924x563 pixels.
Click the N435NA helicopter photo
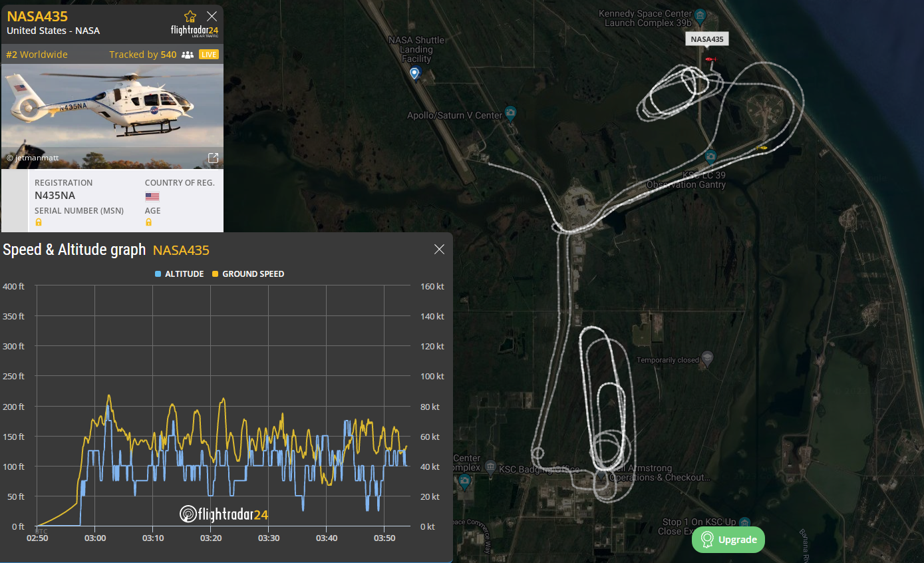[x=112, y=116]
